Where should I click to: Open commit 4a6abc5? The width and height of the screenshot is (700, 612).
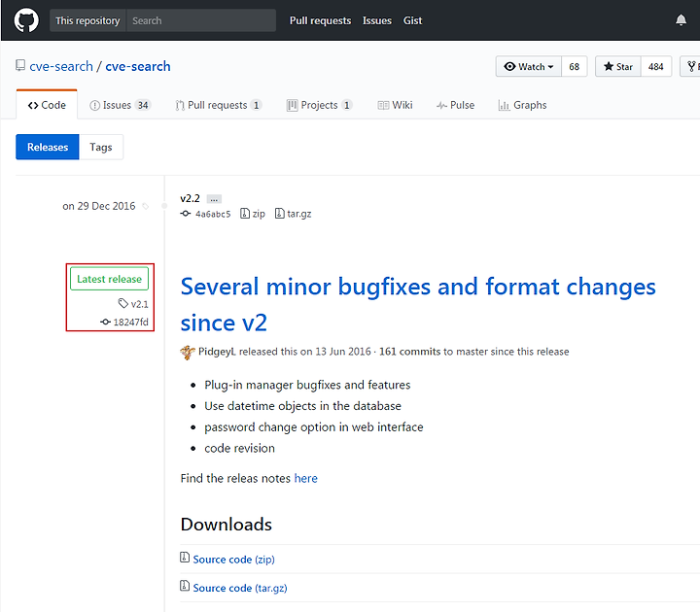pos(213,214)
